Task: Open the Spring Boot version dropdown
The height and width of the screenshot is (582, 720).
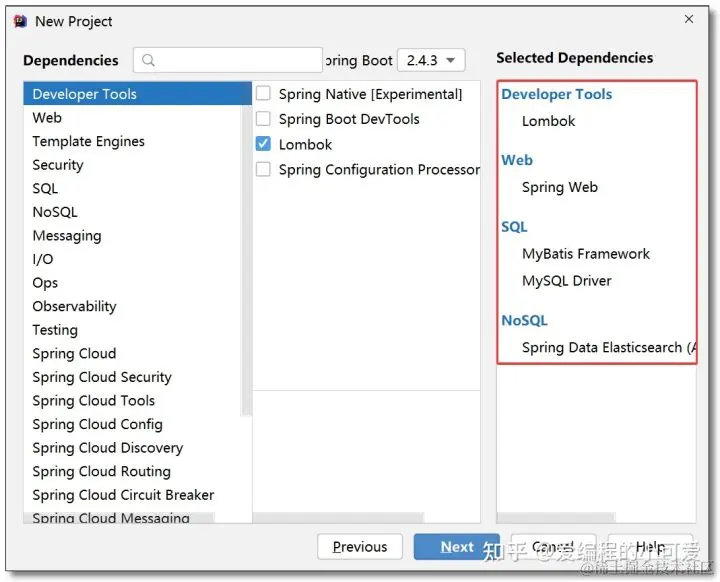Action: coord(431,60)
